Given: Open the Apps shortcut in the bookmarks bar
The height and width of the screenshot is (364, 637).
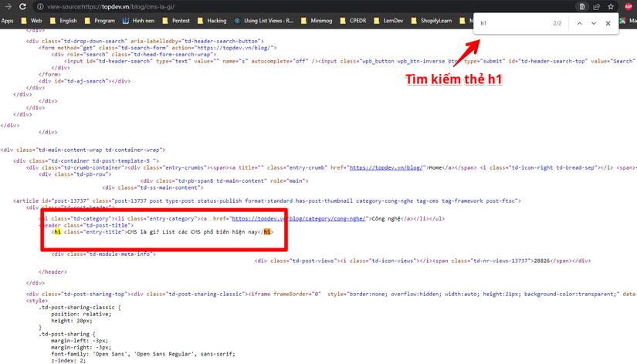Looking at the screenshot, I should click(x=7, y=21).
